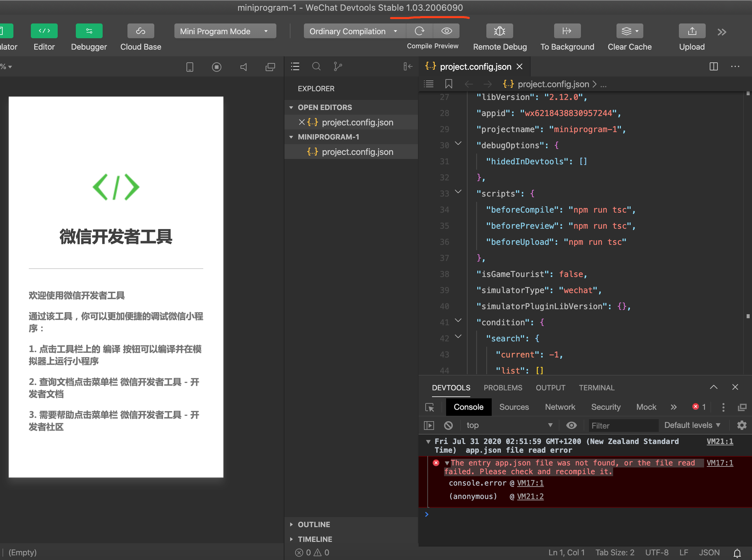
Task: Switch to the PROBLEMS tab
Action: [503, 387]
